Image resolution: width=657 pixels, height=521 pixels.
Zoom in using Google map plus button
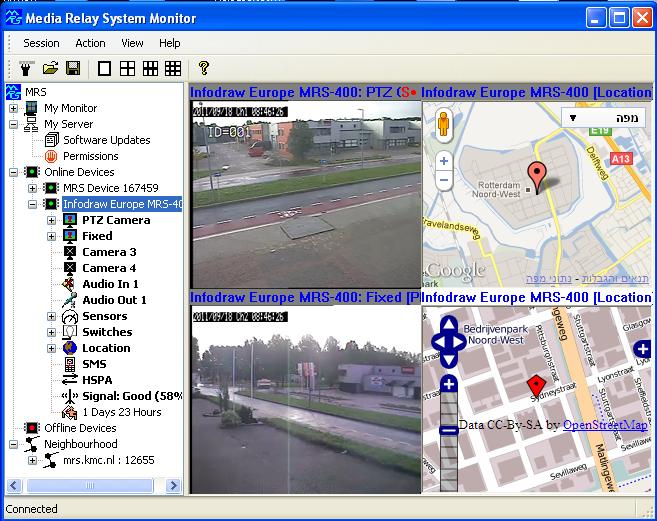444,161
